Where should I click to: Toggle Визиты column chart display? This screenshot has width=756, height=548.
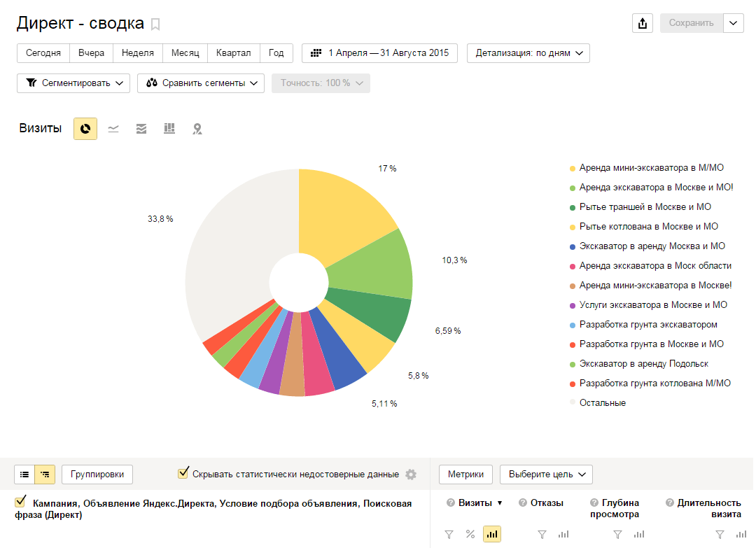(x=492, y=534)
